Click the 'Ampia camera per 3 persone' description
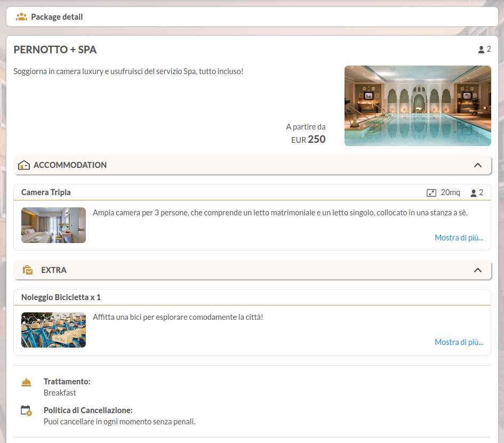The image size is (504, 443). [x=280, y=213]
